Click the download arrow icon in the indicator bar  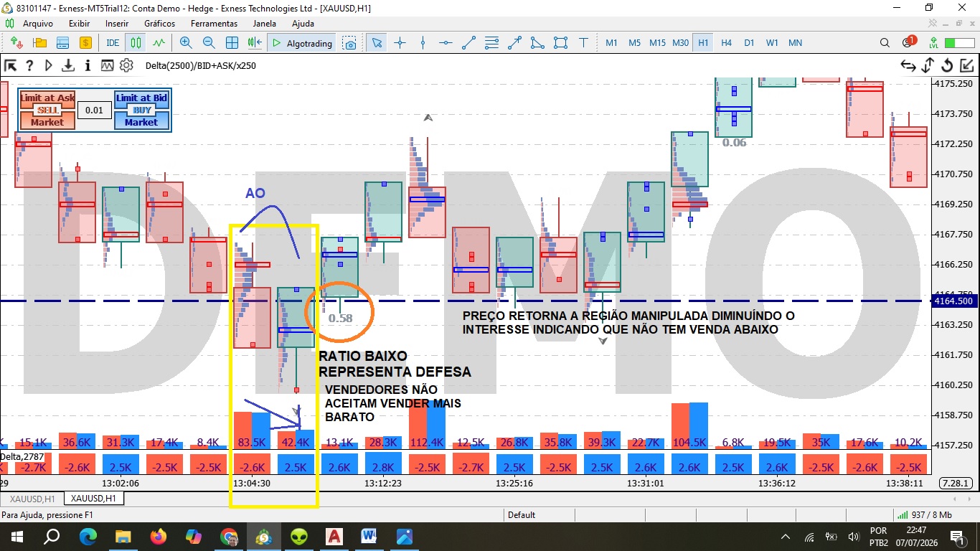pos(68,65)
